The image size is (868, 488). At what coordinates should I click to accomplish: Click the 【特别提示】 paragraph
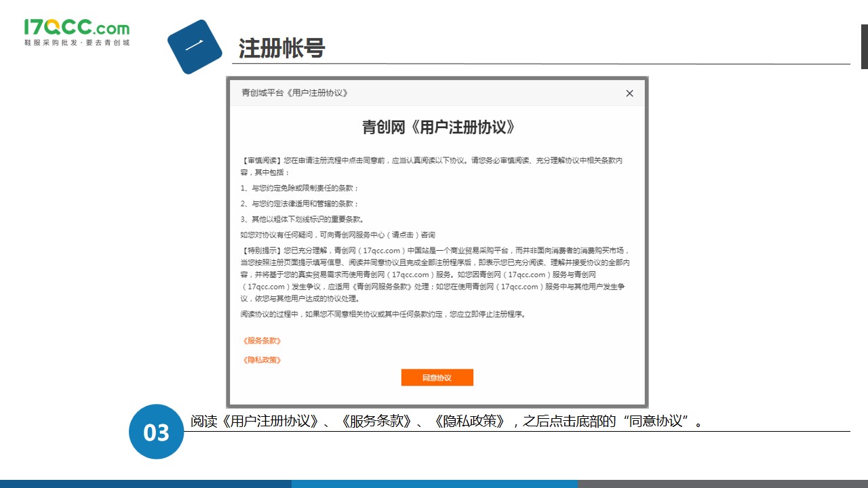point(435,274)
